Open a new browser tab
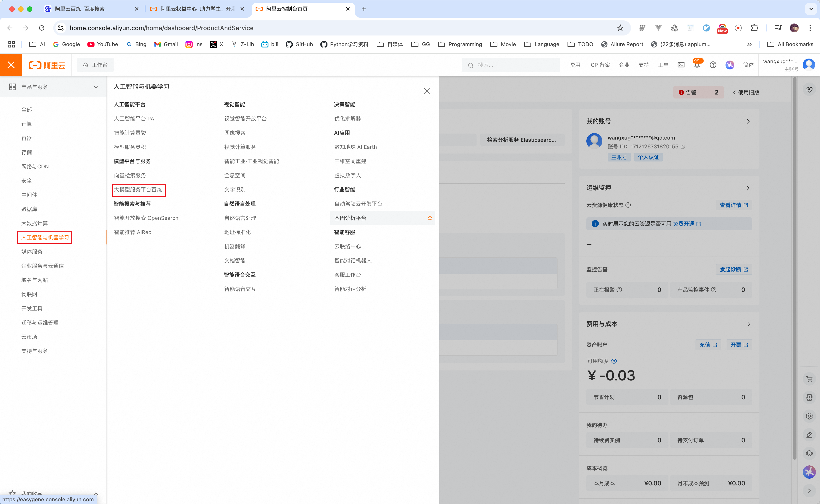The image size is (820, 504). click(364, 9)
